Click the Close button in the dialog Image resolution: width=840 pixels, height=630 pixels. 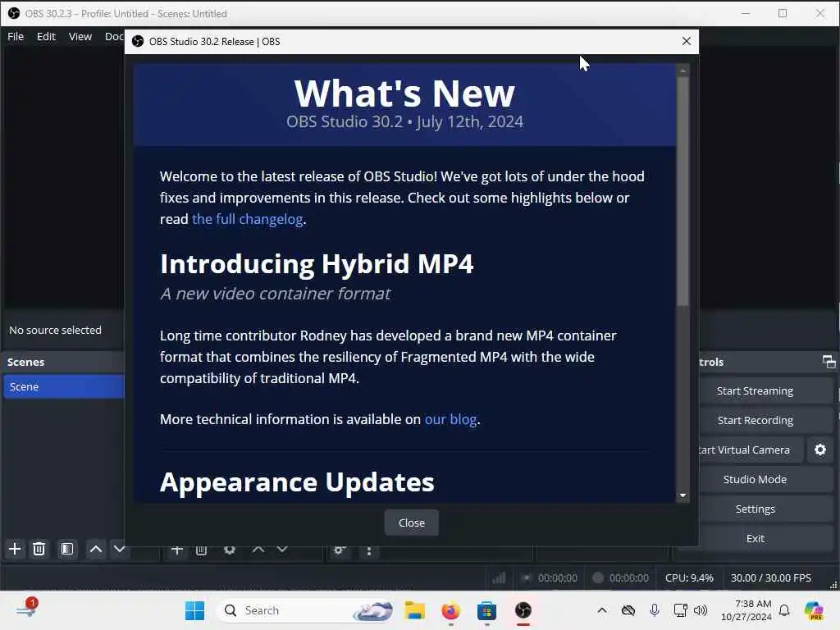tap(412, 523)
